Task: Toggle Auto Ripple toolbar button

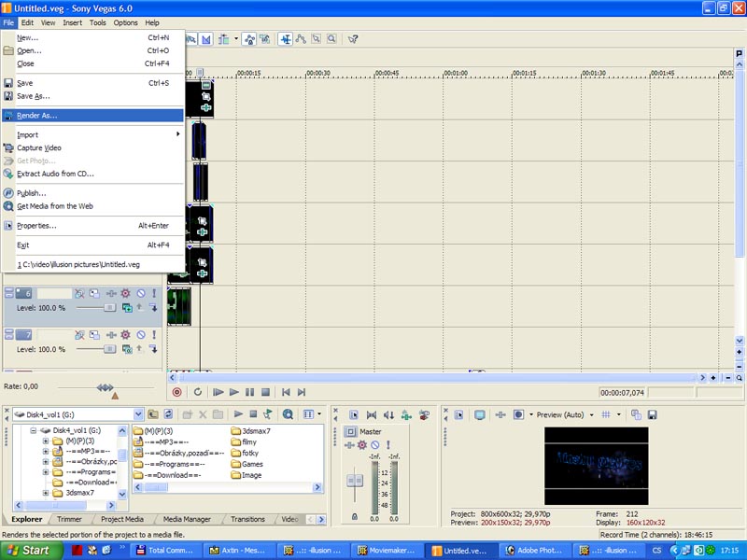Action: pyautogui.click(x=223, y=39)
